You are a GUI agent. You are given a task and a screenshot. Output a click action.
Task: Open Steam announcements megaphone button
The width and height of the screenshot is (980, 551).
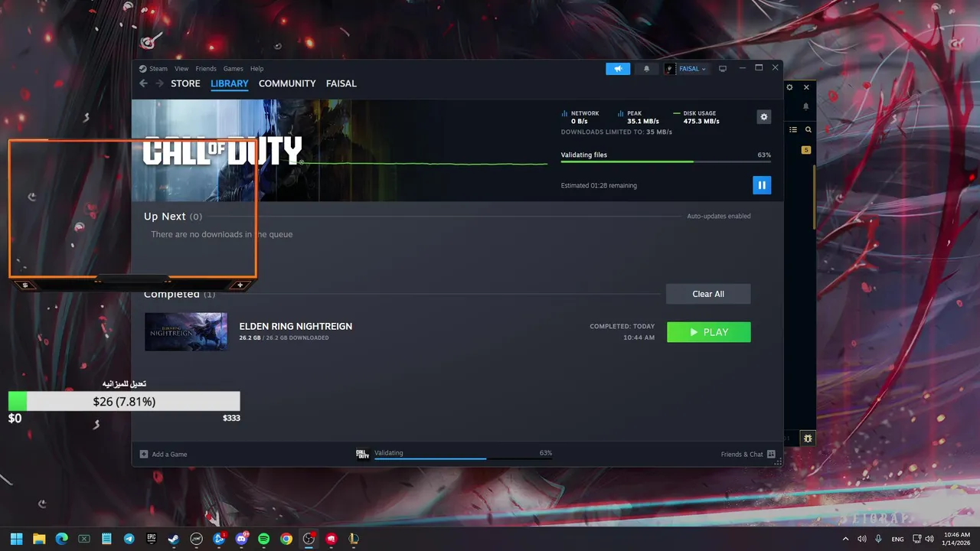point(618,69)
